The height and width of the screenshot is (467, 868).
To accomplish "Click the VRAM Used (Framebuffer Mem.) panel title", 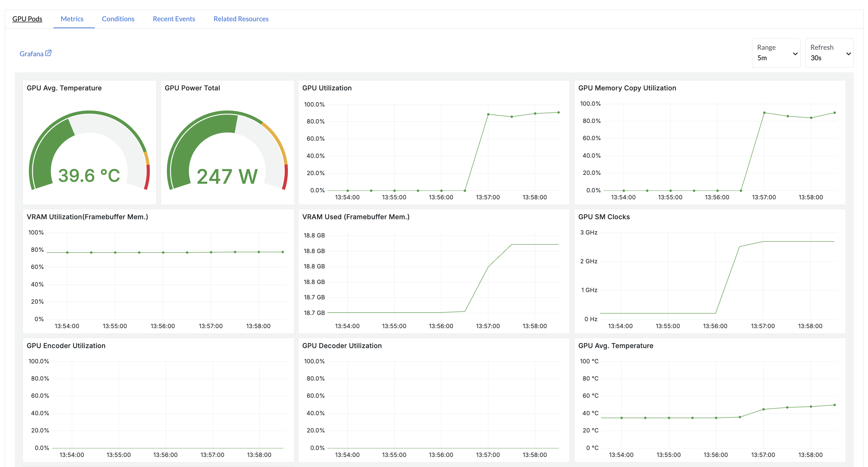I will pos(356,217).
